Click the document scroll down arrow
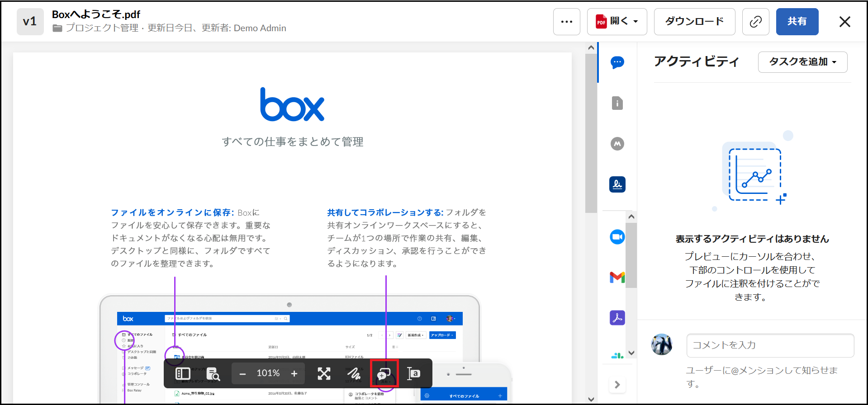Screen dimensions: 868x405 [x=591, y=399]
